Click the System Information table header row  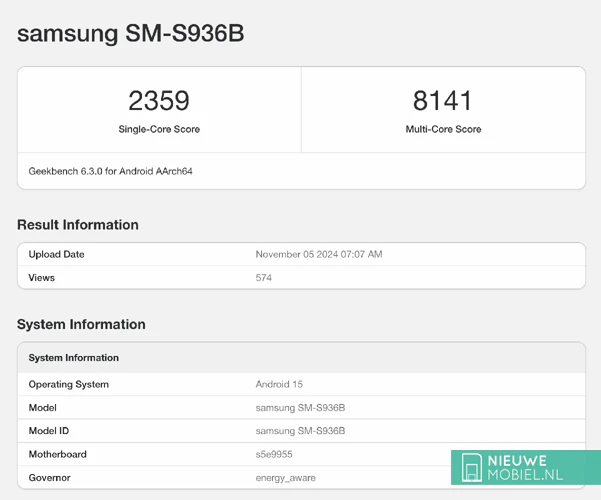pyautogui.click(x=301, y=358)
